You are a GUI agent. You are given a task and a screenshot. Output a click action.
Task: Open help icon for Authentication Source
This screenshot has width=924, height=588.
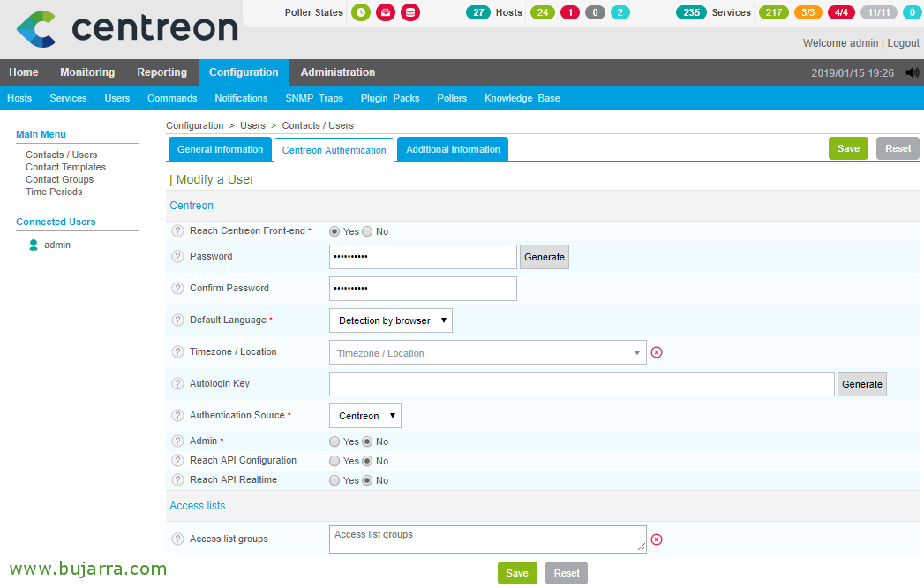[177, 416]
